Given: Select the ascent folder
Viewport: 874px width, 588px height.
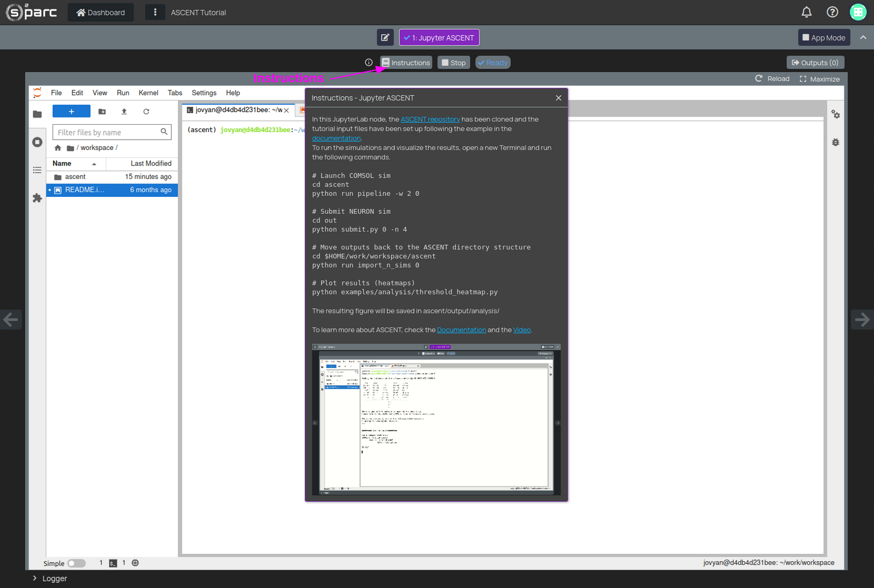Looking at the screenshot, I should pos(112,177).
